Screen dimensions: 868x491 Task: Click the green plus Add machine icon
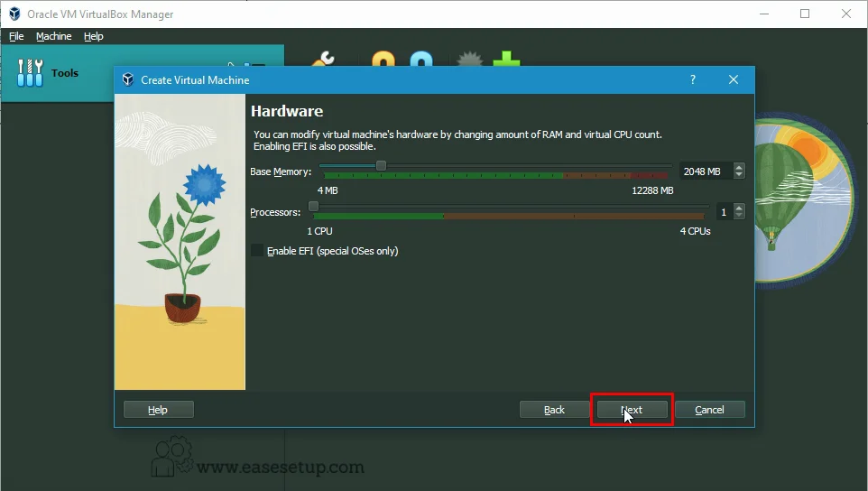tap(506, 59)
